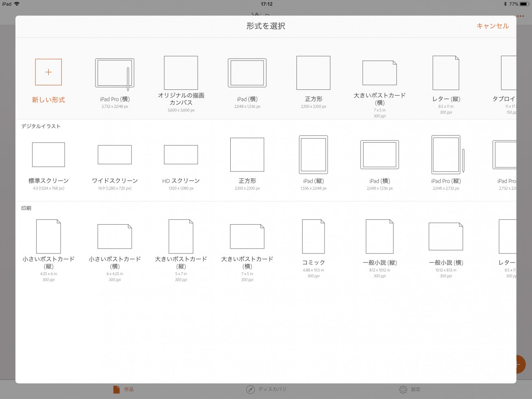Tap the デジタルイラスト section header

[x=41, y=126]
